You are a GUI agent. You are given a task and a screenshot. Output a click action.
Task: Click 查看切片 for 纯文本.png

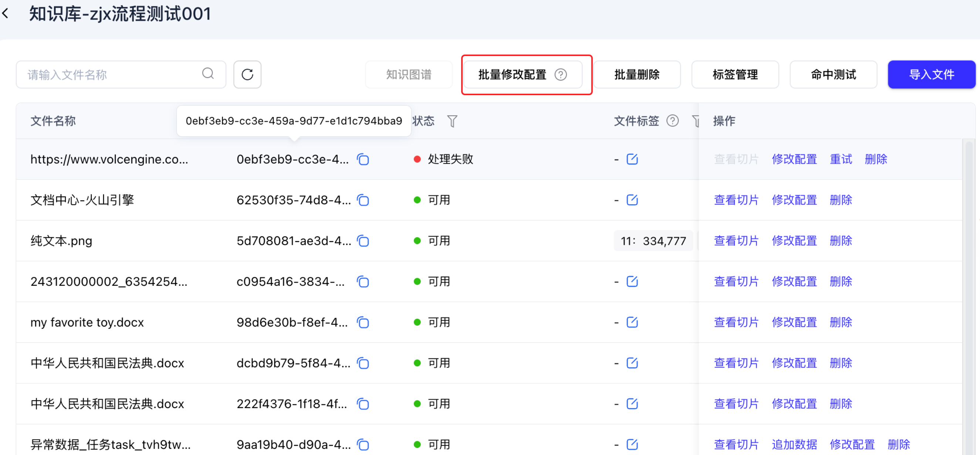[736, 241]
